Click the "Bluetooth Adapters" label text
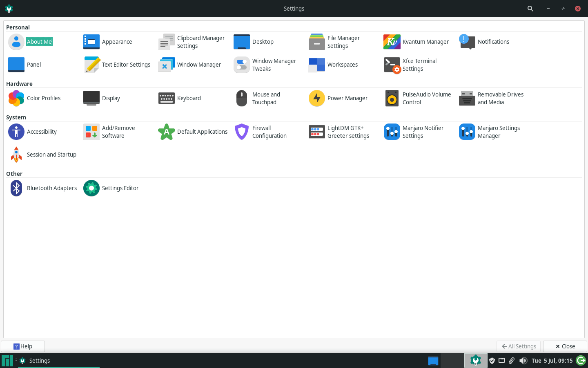 52,188
